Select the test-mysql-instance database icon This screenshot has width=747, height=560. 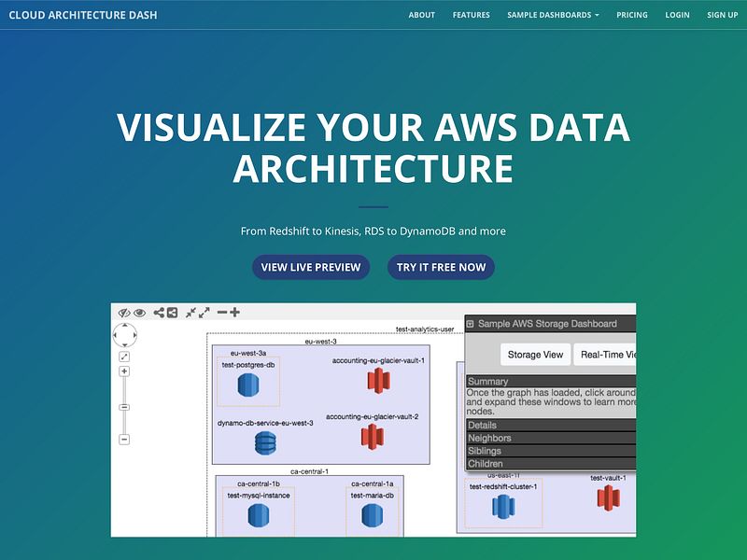259,516
